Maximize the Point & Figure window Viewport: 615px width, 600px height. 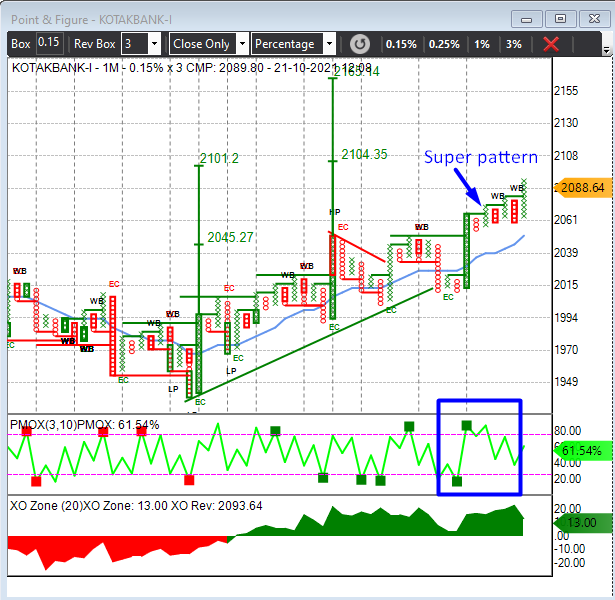click(x=560, y=19)
